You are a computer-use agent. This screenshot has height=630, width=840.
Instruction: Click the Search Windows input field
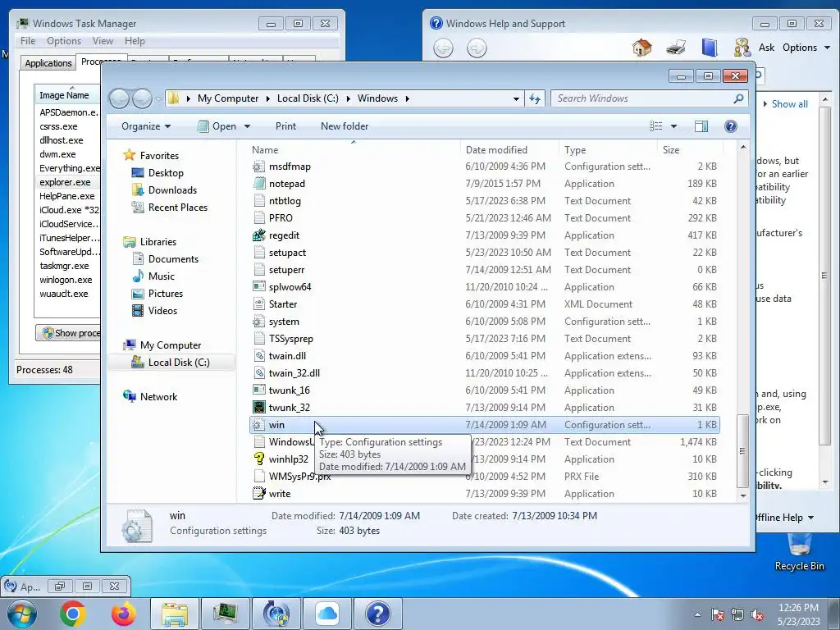pyautogui.click(x=643, y=98)
